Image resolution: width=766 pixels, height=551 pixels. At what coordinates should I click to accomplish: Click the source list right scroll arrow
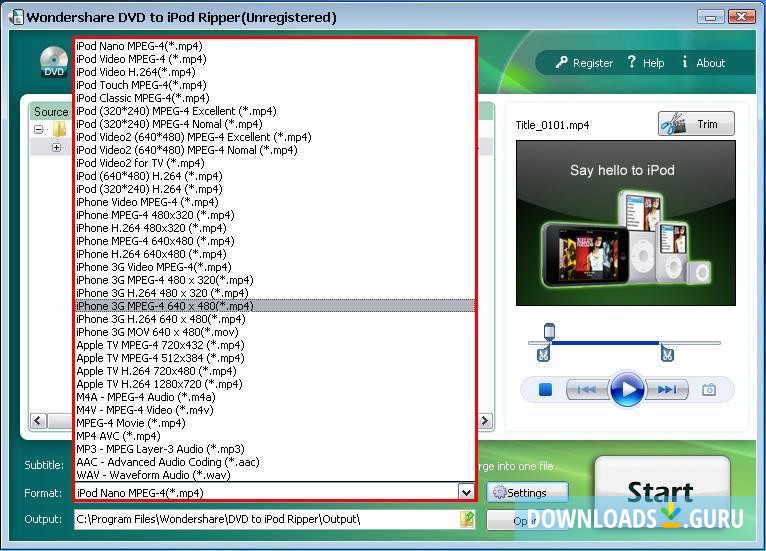[485, 421]
